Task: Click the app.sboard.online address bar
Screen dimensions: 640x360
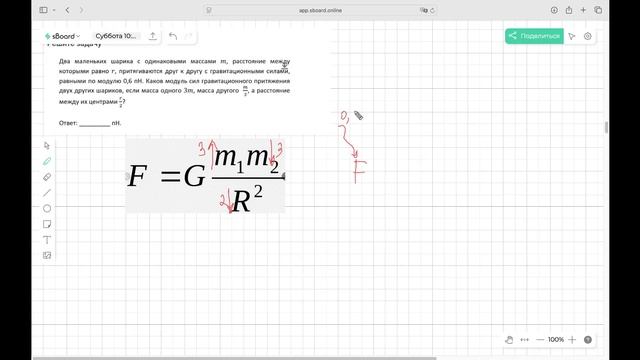Action: [320, 10]
